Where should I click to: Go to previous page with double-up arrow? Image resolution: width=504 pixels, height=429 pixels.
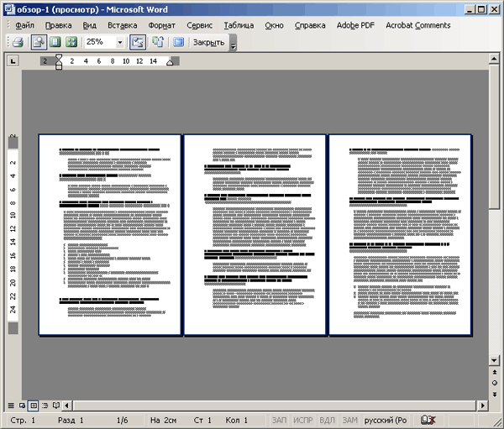tap(495, 372)
